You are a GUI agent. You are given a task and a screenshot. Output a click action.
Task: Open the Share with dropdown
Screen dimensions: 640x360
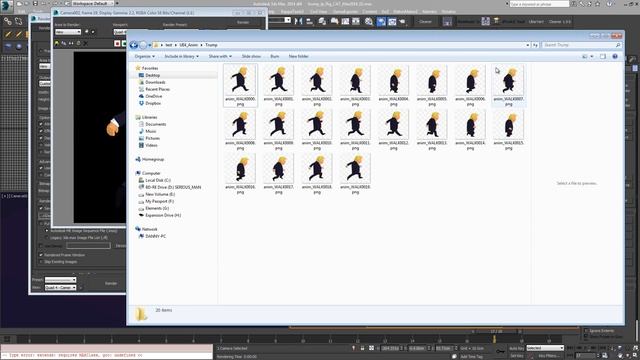(x=220, y=56)
